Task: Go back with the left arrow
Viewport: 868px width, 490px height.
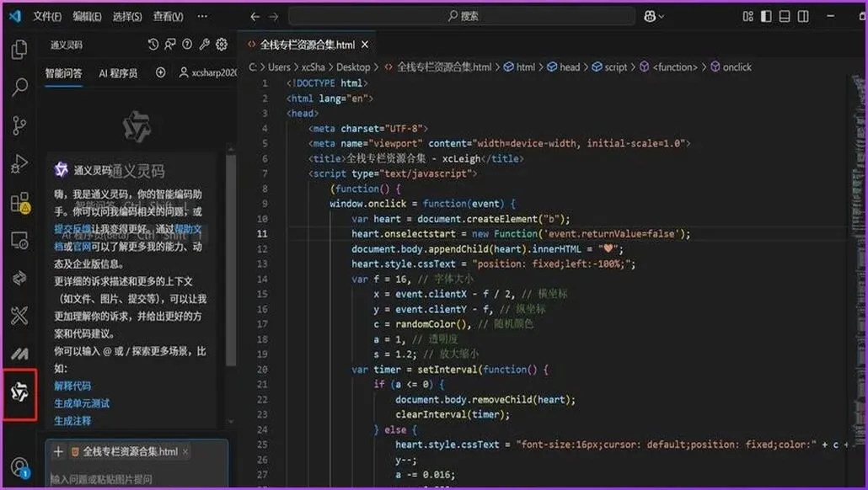Action: (x=255, y=17)
